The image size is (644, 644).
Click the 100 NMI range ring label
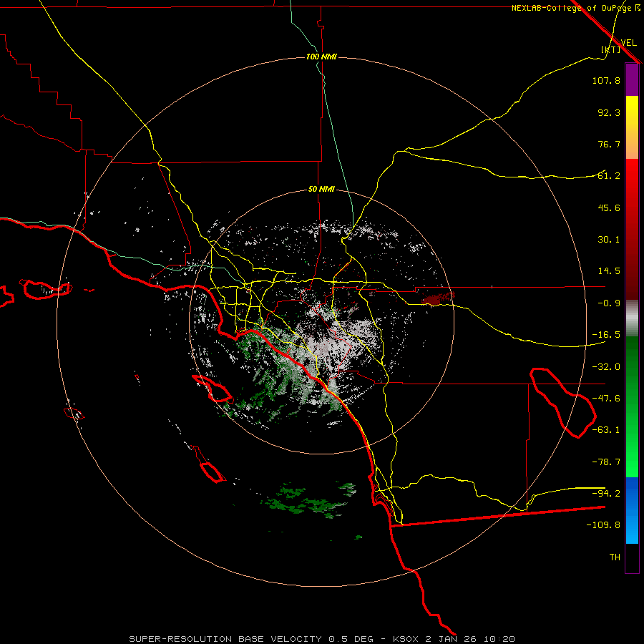click(321, 57)
